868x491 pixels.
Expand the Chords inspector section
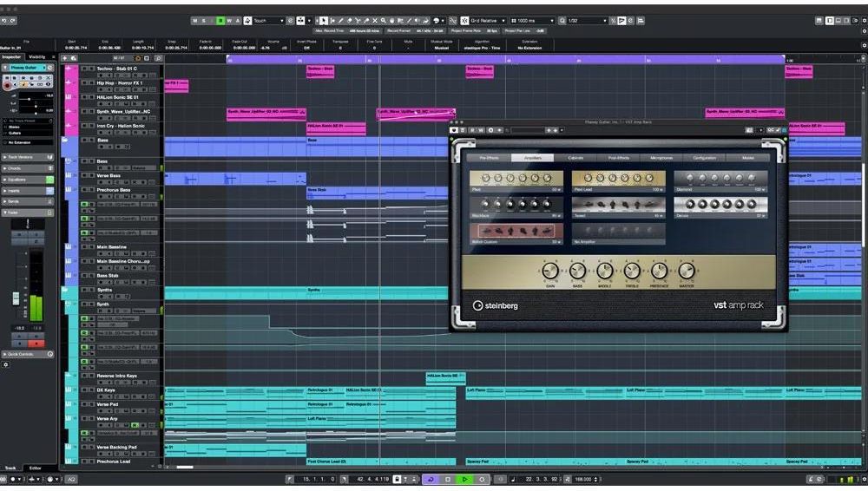coord(28,168)
